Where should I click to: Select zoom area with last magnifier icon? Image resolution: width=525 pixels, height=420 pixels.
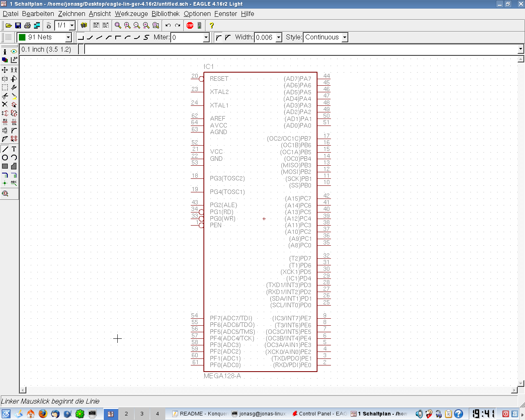155,25
